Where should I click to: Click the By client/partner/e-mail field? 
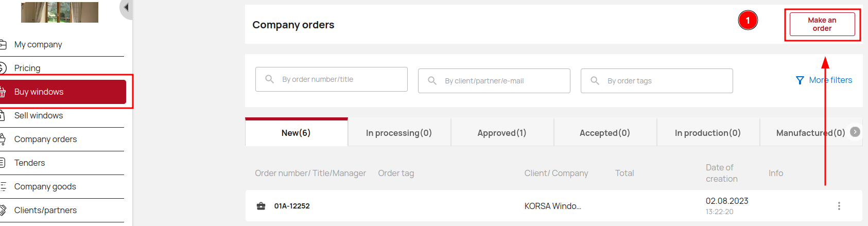click(494, 81)
